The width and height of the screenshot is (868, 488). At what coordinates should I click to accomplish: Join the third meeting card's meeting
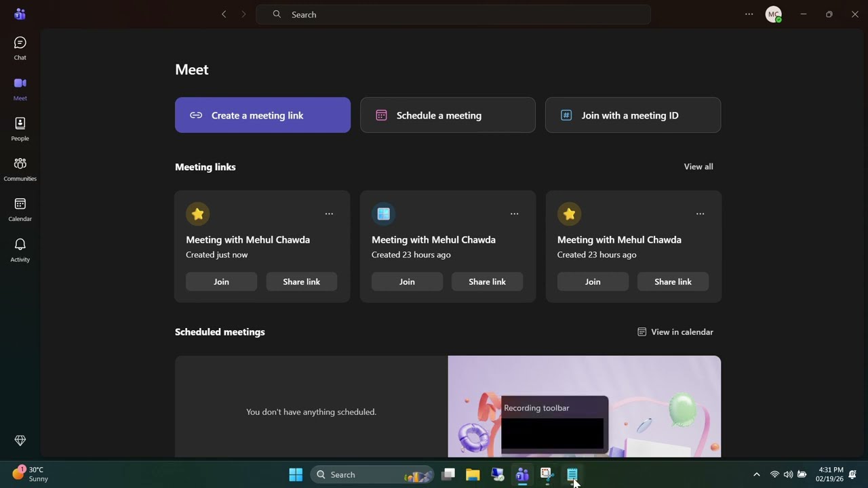coord(593,282)
